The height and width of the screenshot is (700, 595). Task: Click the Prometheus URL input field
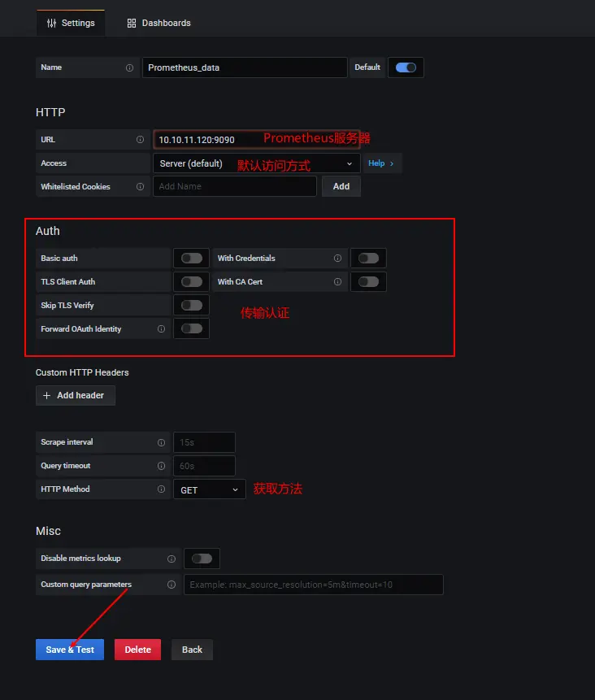(207, 140)
